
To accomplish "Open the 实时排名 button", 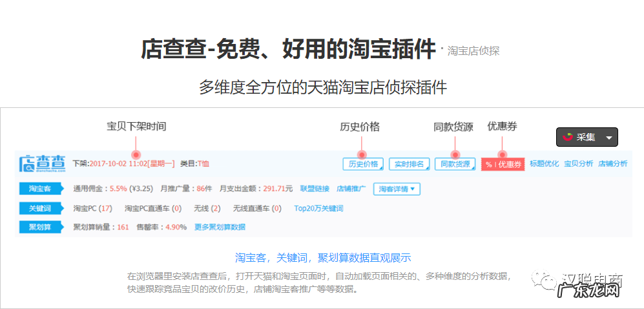I will click(409, 164).
